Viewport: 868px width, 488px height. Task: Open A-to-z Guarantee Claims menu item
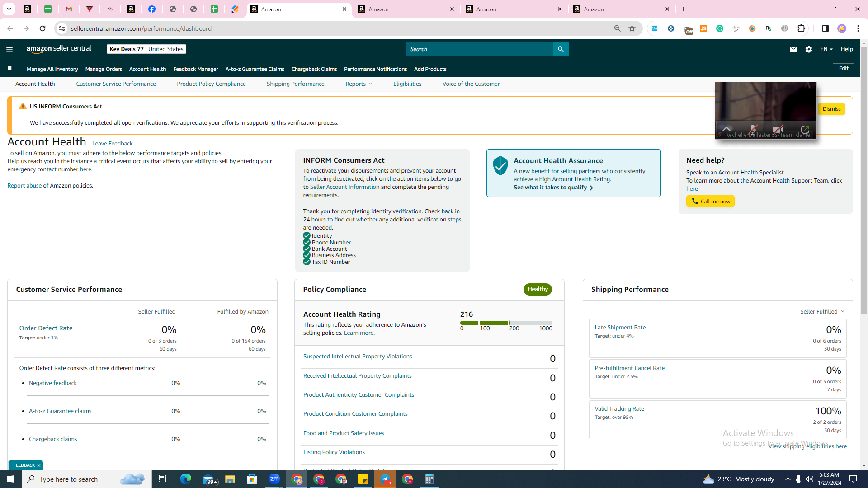[x=255, y=69]
